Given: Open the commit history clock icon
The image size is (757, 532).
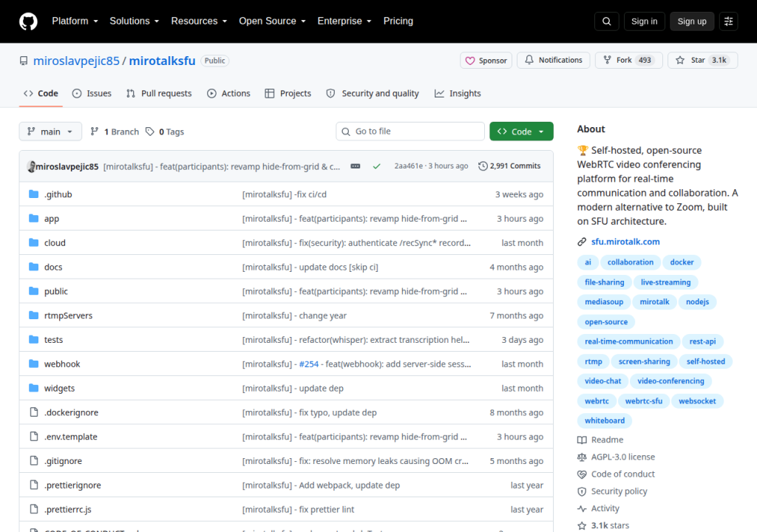Looking at the screenshot, I should (x=482, y=166).
